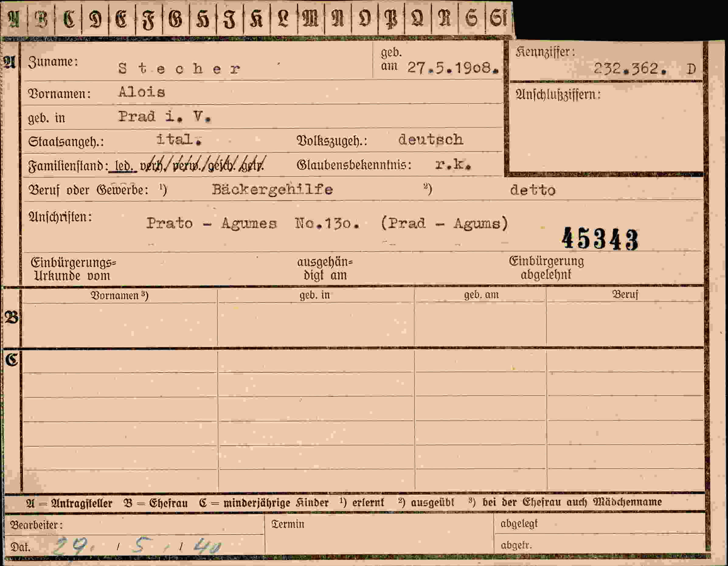The height and width of the screenshot is (566, 728).
Task: Click the Kennziffer number '232.362.'
Action: pyautogui.click(x=630, y=69)
